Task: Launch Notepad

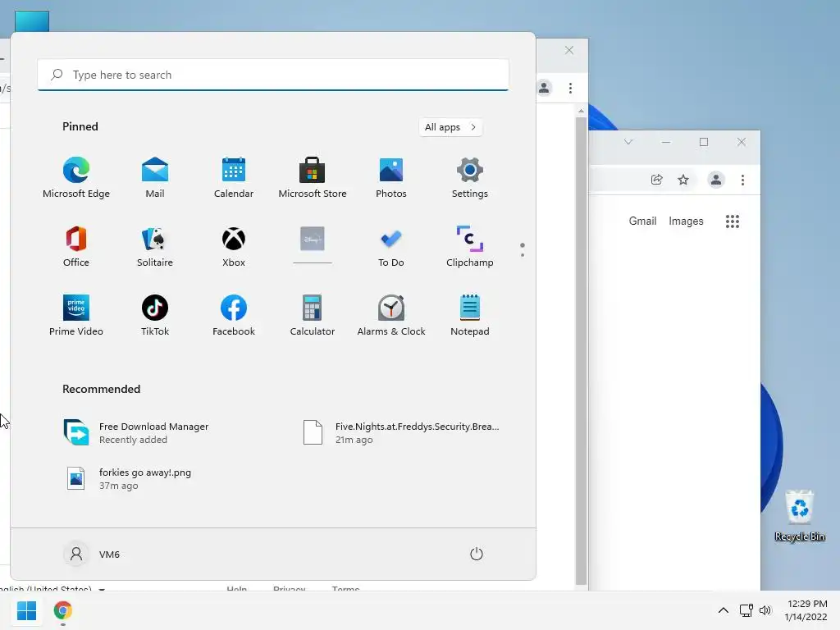Action: point(470,315)
